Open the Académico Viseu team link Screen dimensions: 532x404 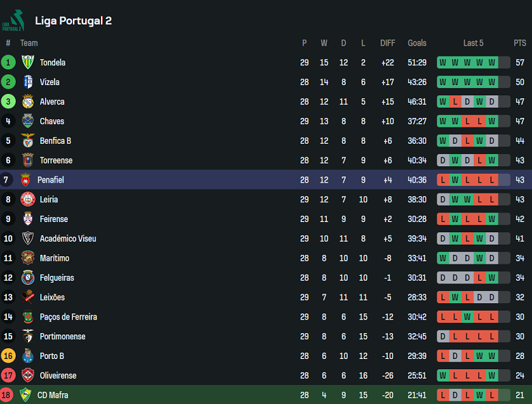pos(68,239)
